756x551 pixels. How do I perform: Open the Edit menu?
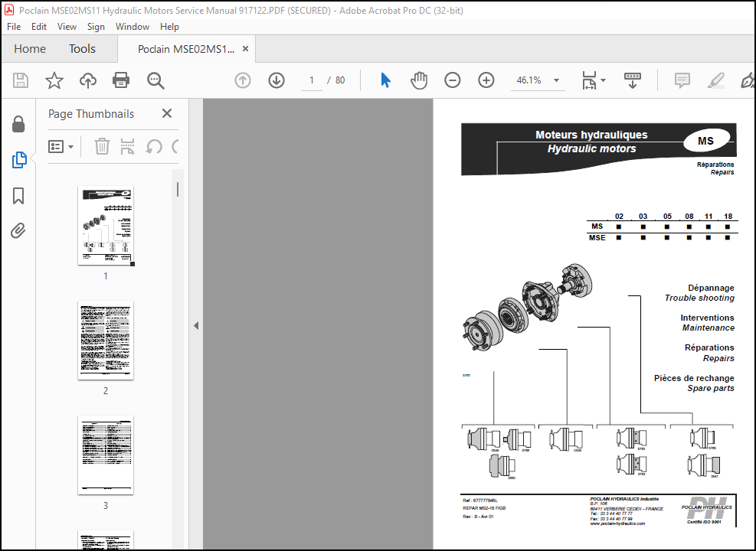pos(39,27)
